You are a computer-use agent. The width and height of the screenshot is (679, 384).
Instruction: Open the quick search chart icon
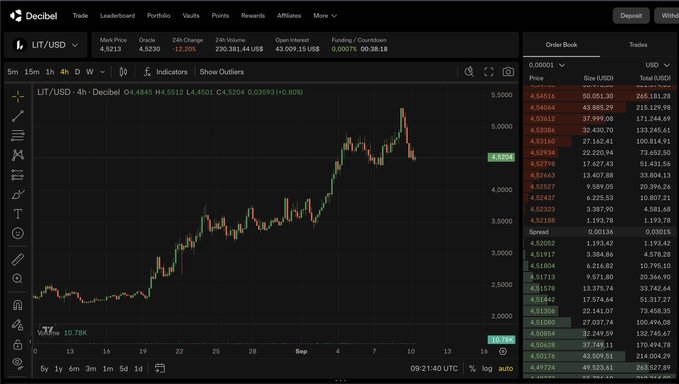pos(469,72)
